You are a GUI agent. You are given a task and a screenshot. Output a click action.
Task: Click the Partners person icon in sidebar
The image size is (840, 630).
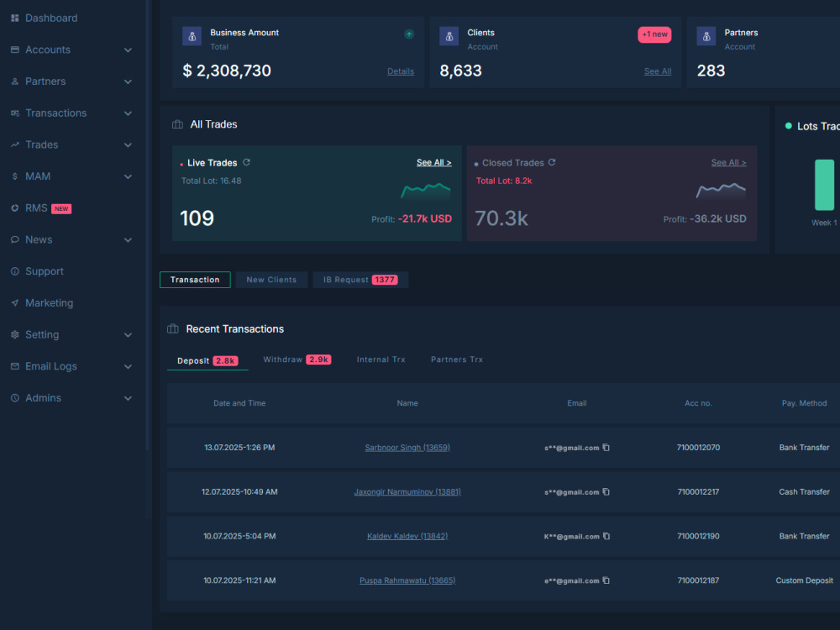tap(15, 81)
